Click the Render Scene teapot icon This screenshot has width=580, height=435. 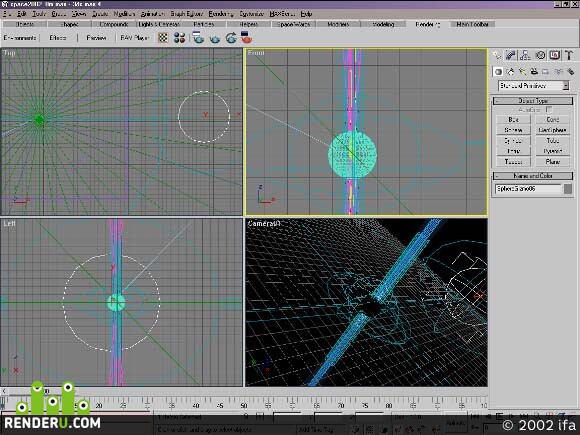pos(198,38)
